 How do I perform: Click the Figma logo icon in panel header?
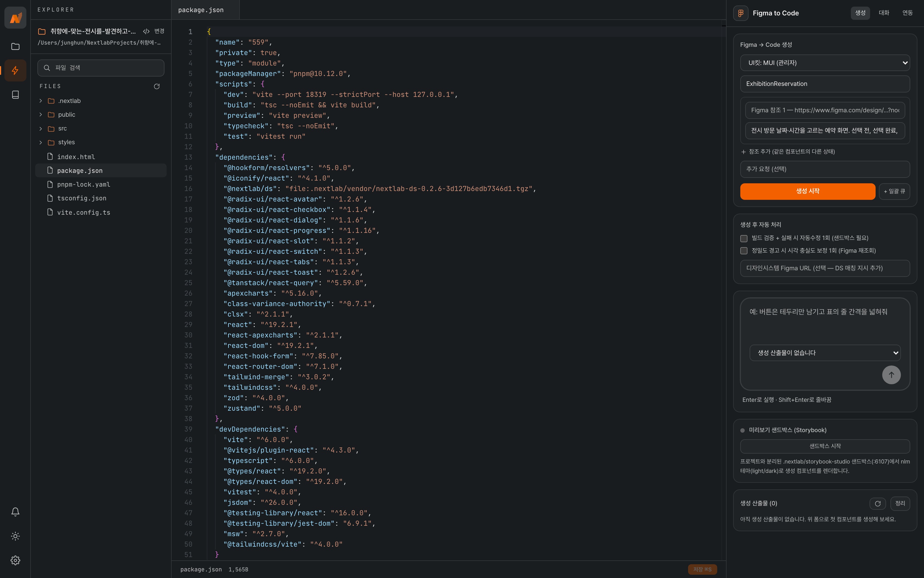coord(741,13)
